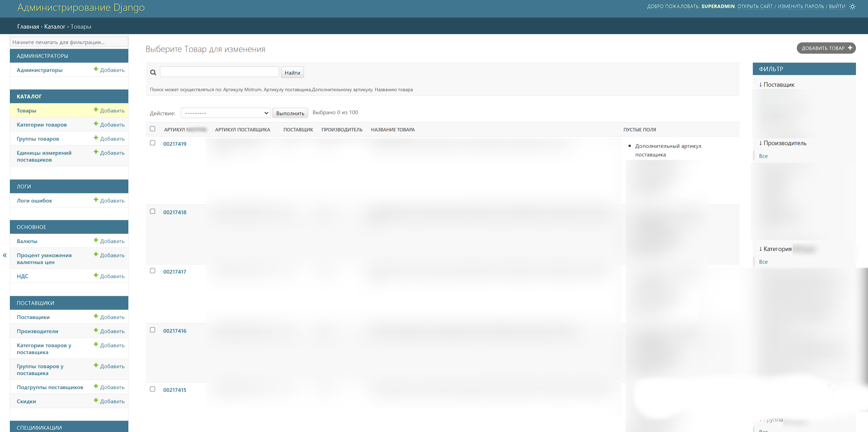Tick the checkbox for item 00217416

click(x=153, y=330)
